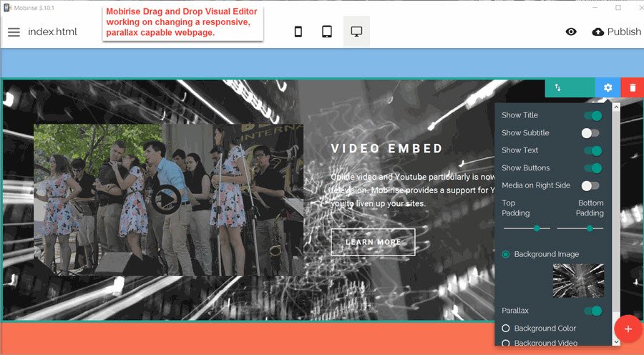This screenshot has width=644, height=355.
Task: Click the Publish cloud button
Action: tap(616, 31)
